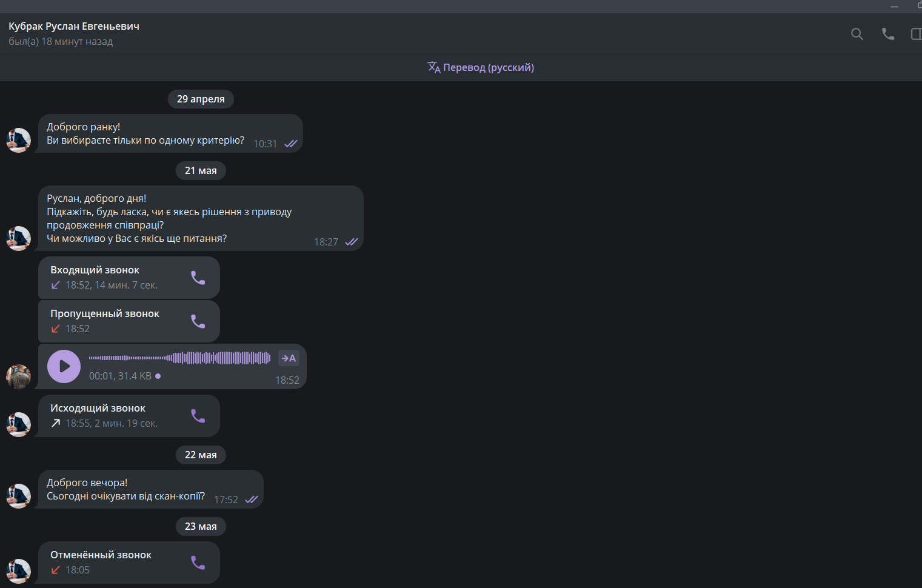Open search in this chat
Screen dimensions: 922x588
point(857,34)
